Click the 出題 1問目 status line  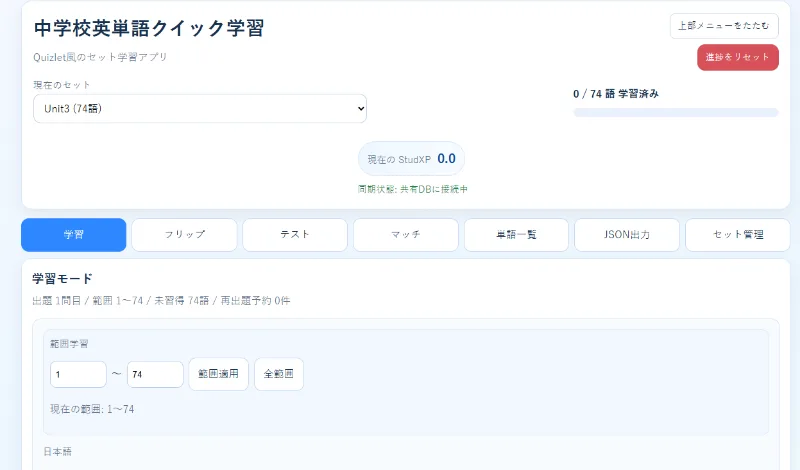click(161, 301)
